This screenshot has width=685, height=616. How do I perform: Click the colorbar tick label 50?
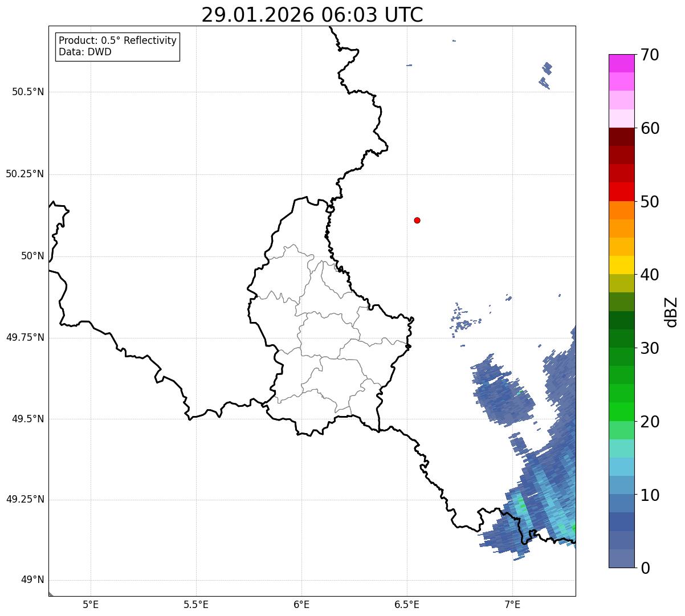[x=650, y=202]
